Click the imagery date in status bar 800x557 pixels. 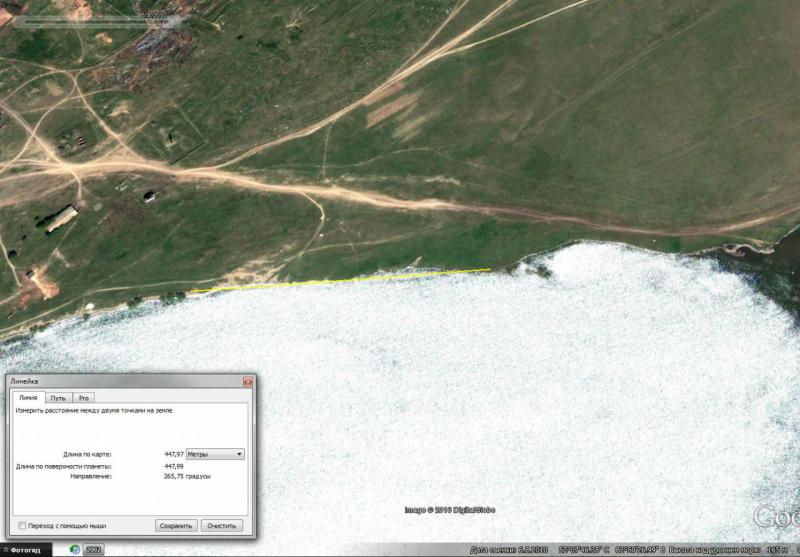[x=509, y=549]
